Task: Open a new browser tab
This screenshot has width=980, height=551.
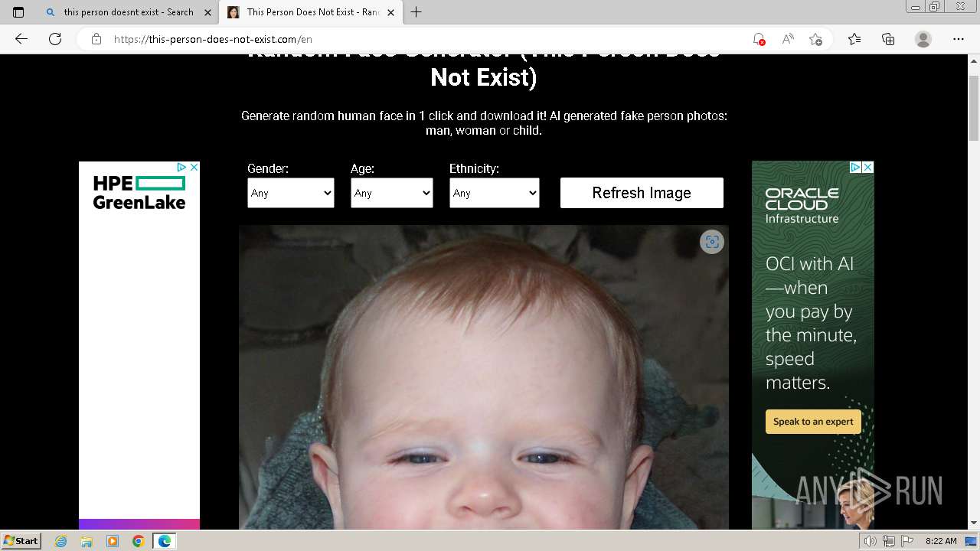Action: (416, 12)
